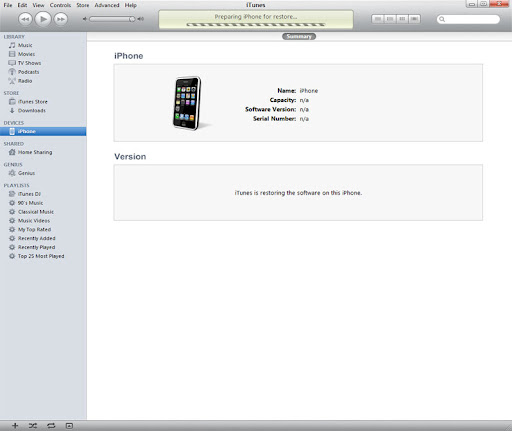Click the 'iTunes is restoring the software' message
Image resolution: width=512 pixels, height=431 pixels.
point(298,193)
